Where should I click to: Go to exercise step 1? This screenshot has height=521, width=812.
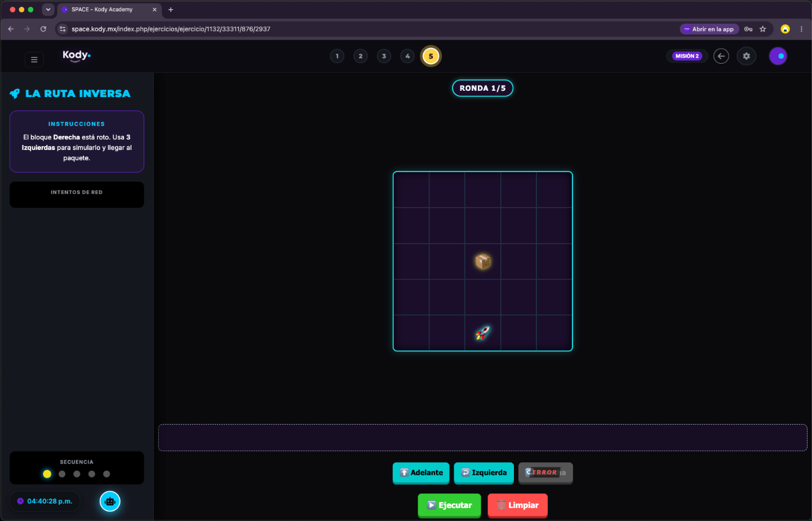tap(337, 56)
